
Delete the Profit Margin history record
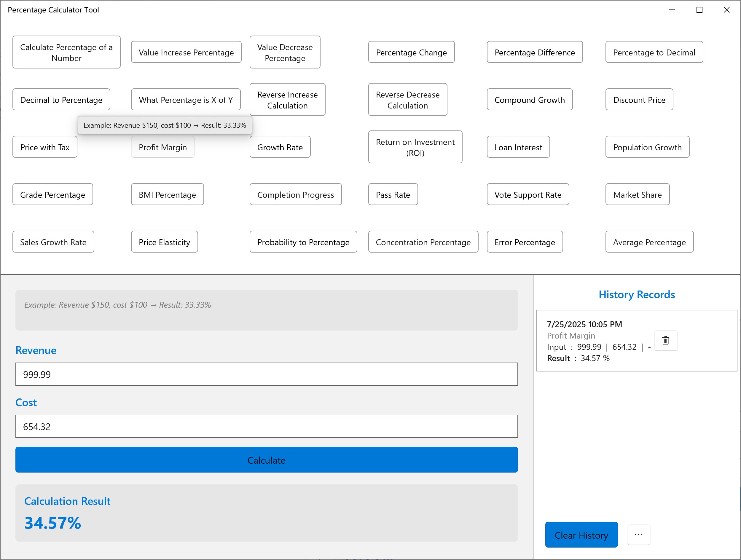pos(665,340)
